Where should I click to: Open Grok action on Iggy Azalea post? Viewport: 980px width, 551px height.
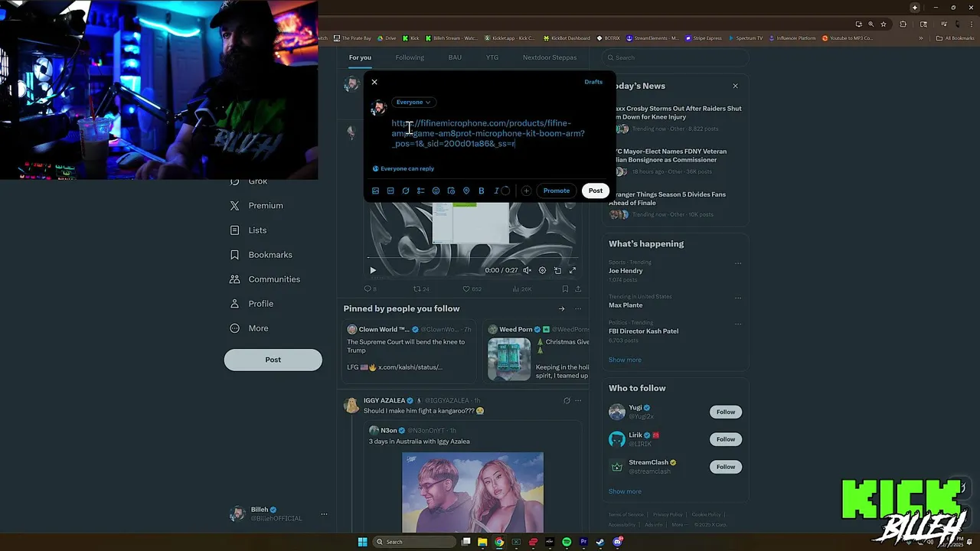(x=567, y=400)
